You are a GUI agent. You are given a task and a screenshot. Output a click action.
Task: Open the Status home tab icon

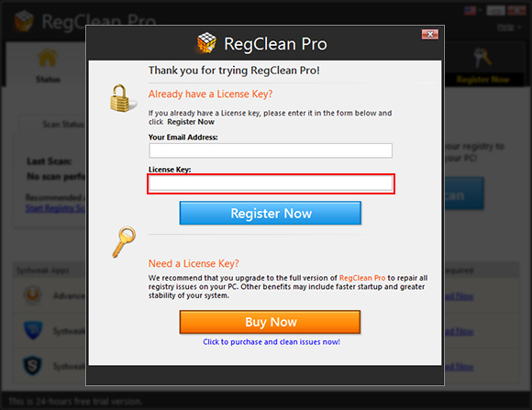48,58
